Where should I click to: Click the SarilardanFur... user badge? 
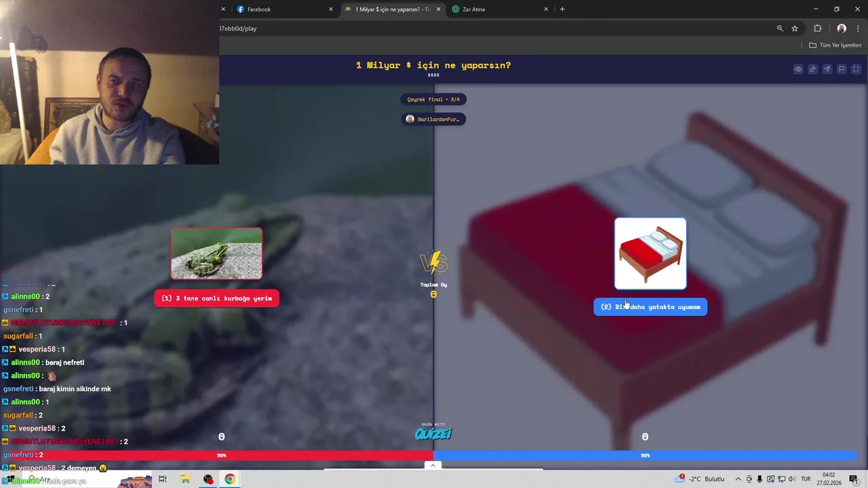433,119
